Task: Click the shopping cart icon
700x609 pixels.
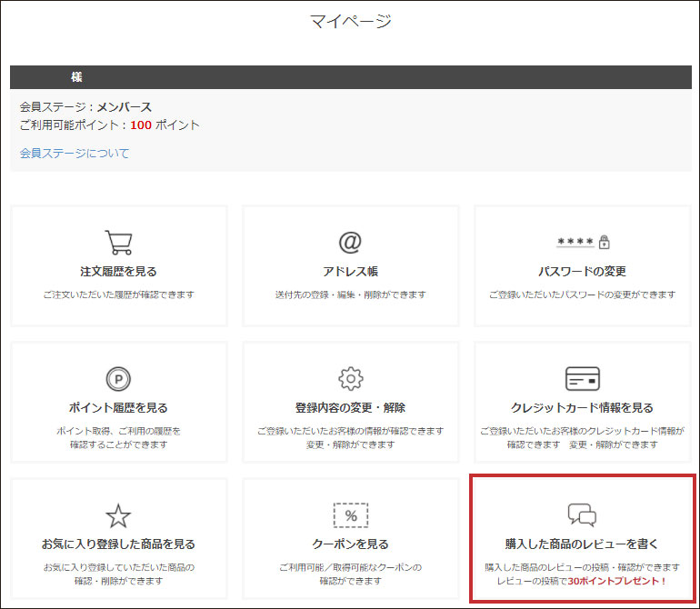Action: point(118,242)
